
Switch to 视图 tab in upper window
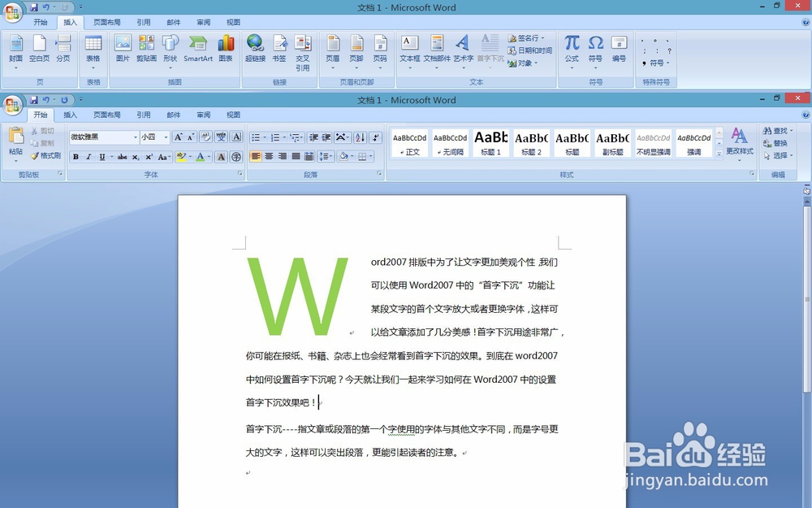[x=233, y=22]
